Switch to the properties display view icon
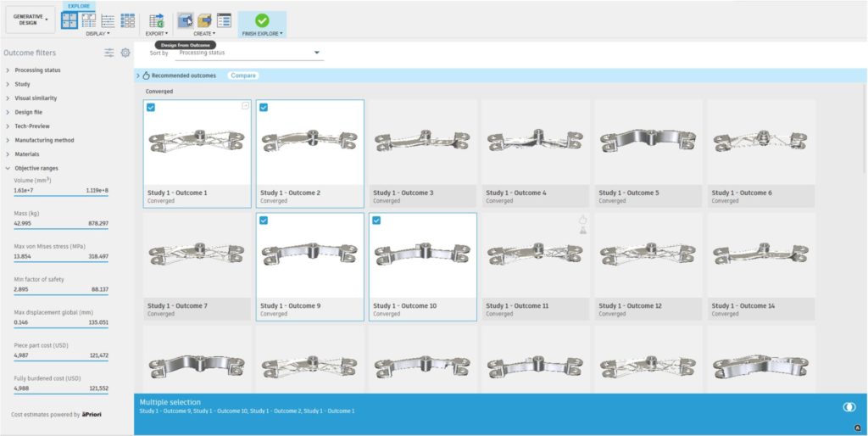The width and height of the screenshot is (868, 436). (x=88, y=20)
